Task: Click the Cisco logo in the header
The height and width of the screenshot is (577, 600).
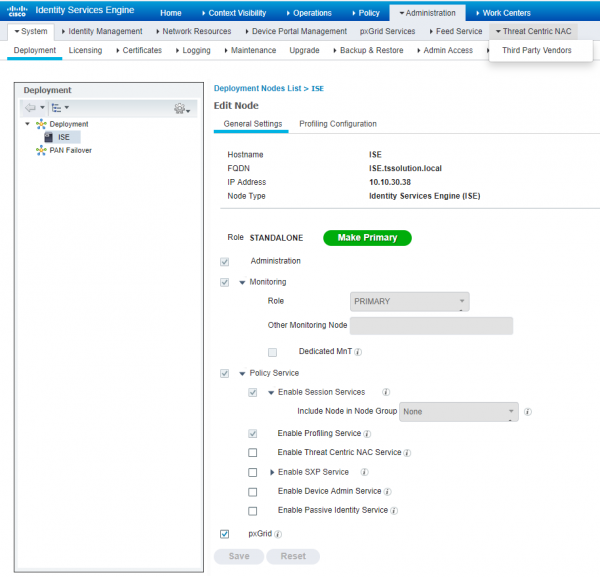Action: [x=18, y=13]
